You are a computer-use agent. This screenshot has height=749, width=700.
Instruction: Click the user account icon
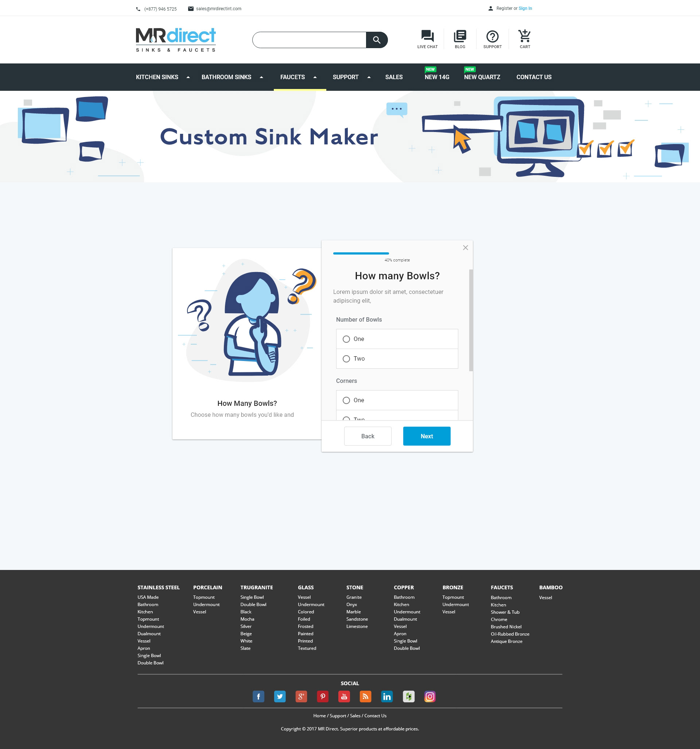490,8
